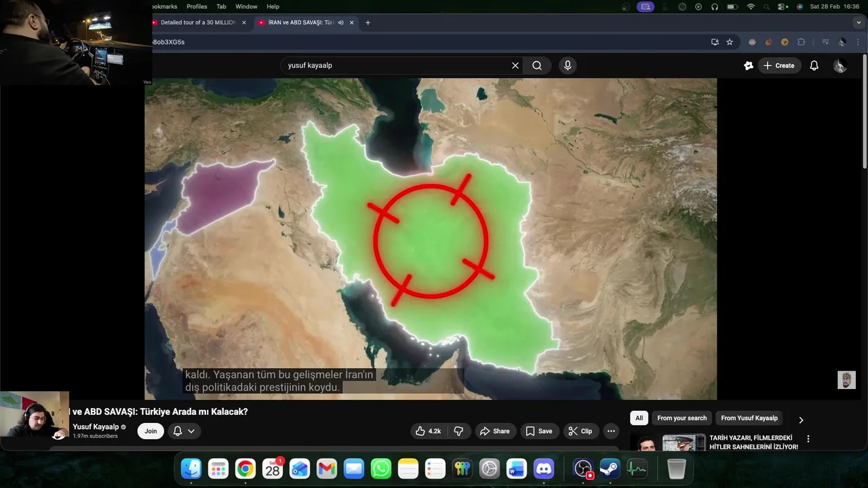Viewport: 868px width, 488px height.
Task: Click the Wi-Fi icon in menu bar
Action: 751,7
